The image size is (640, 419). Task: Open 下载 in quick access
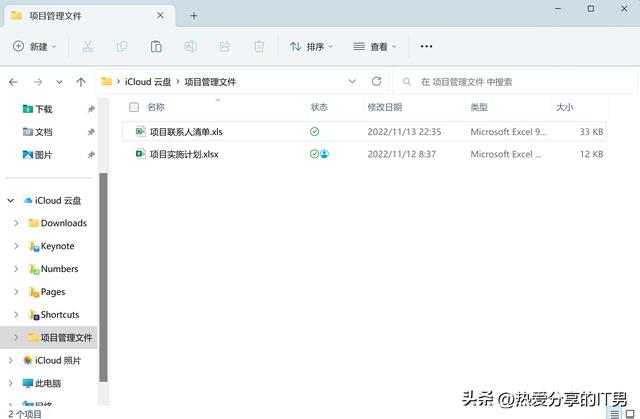point(37,109)
